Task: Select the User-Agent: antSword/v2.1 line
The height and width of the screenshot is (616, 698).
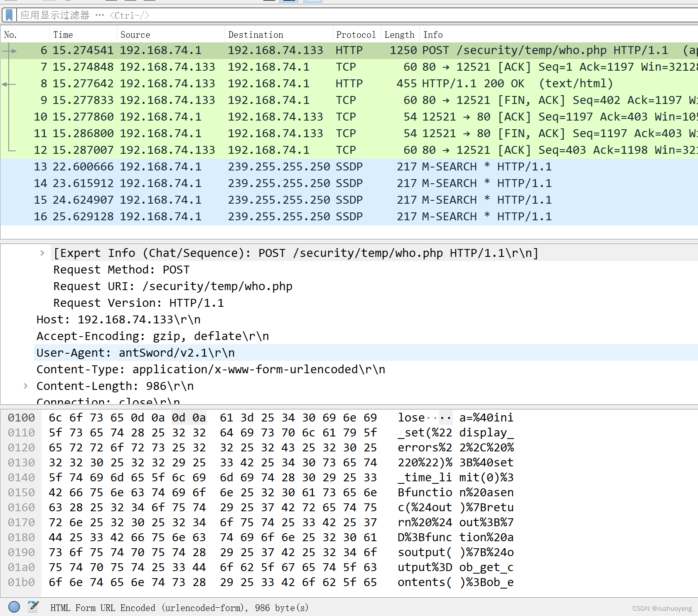Action: point(135,353)
